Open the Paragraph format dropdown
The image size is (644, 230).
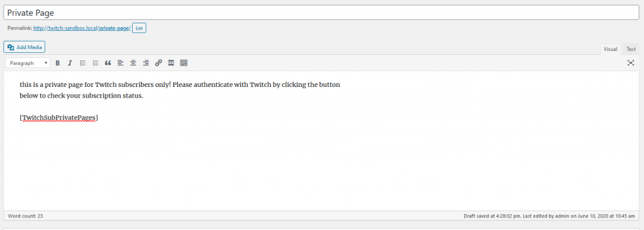28,63
